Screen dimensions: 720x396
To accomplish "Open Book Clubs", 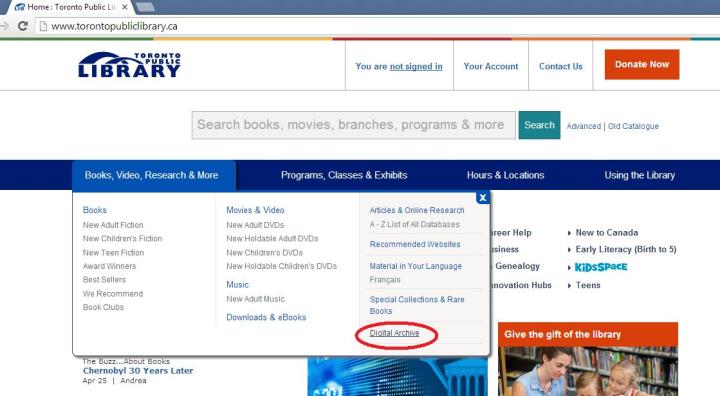I will pos(103,307).
